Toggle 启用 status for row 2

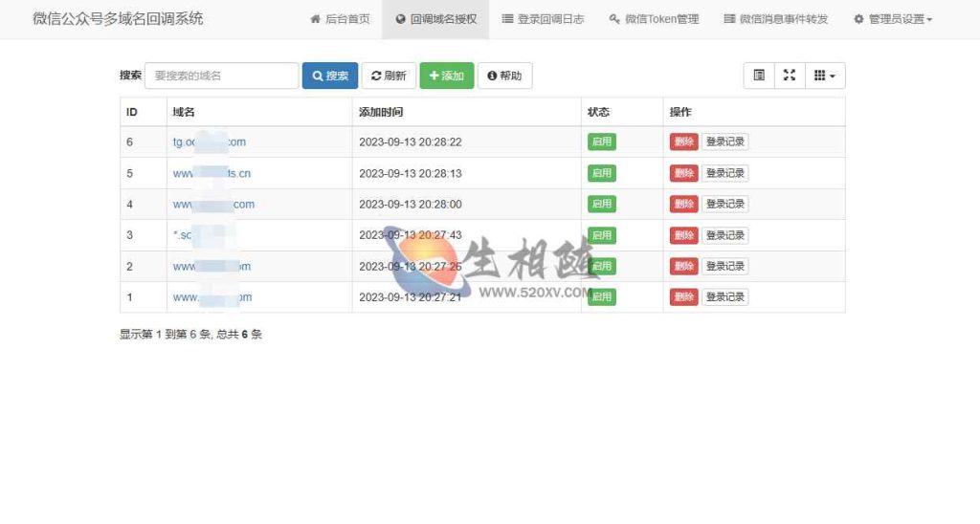click(602, 266)
